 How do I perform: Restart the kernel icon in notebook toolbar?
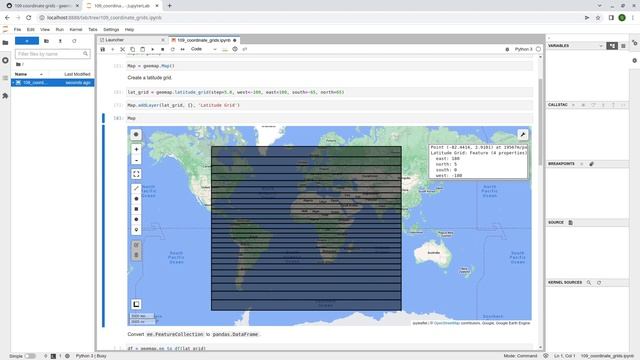tap(173, 49)
